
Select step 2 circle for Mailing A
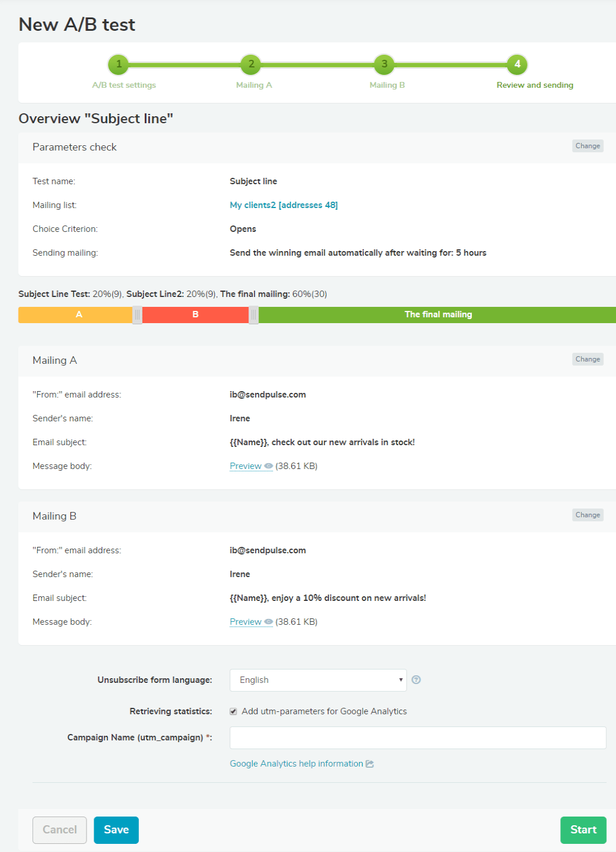(251, 65)
